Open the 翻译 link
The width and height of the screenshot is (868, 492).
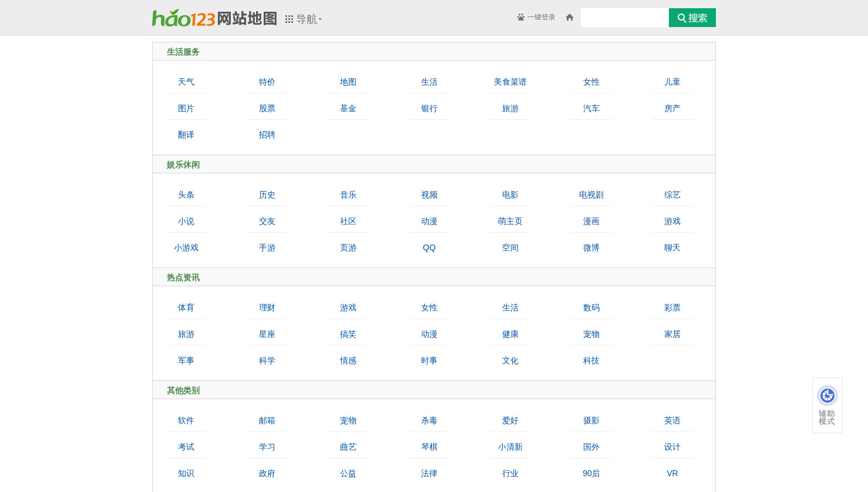click(186, 135)
